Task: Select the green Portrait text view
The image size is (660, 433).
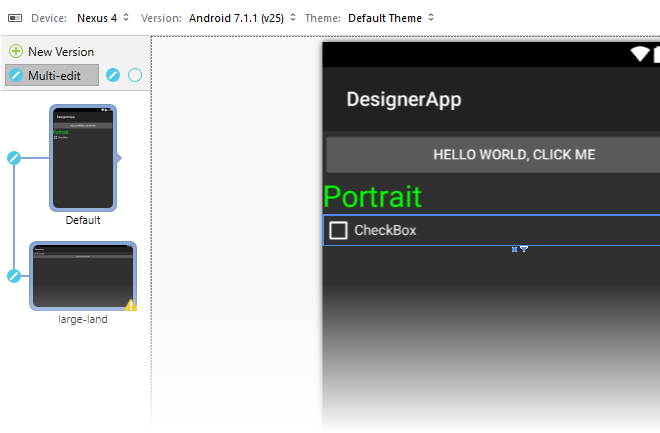Action: pos(373,197)
